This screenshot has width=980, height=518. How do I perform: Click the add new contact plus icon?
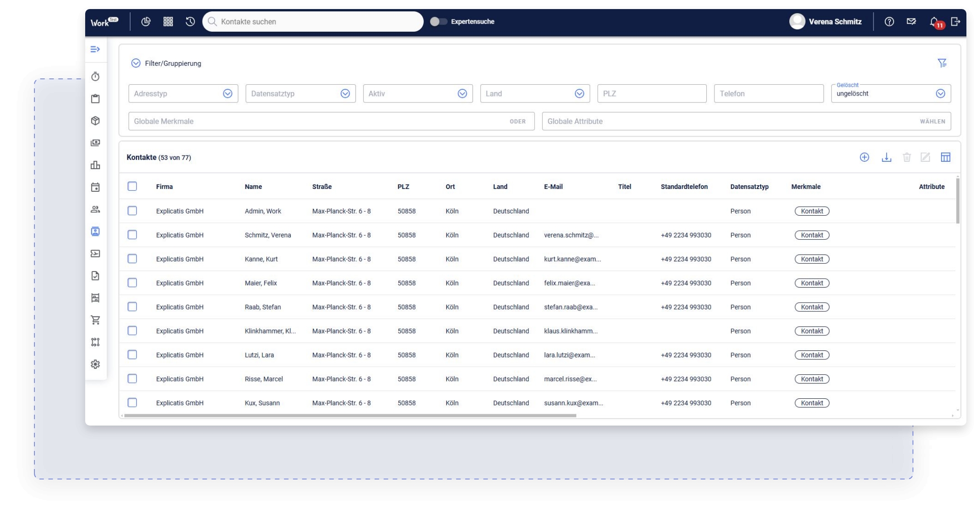point(864,157)
